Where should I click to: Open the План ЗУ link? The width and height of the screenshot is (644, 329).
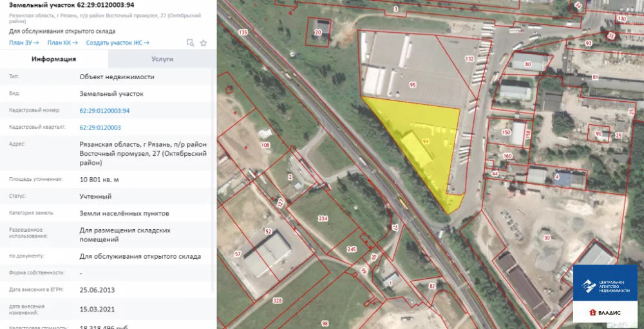click(x=24, y=42)
